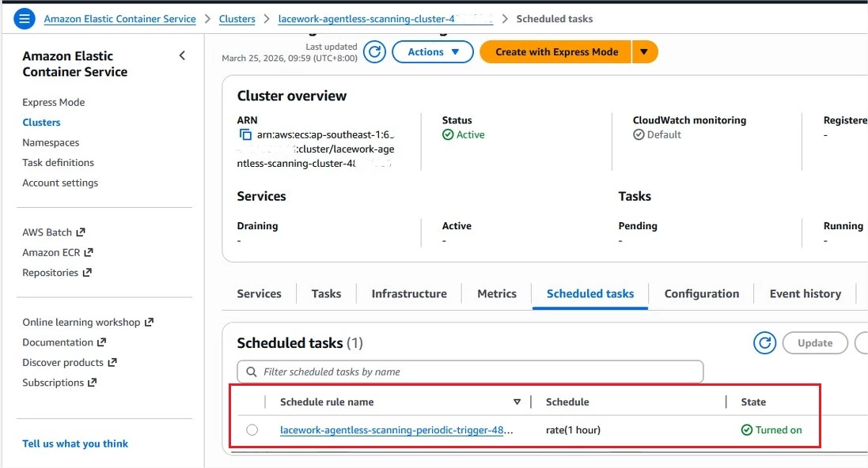This screenshot has width=868, height=468.
Task: Open the Subscriptions external link
Action: 60,383
